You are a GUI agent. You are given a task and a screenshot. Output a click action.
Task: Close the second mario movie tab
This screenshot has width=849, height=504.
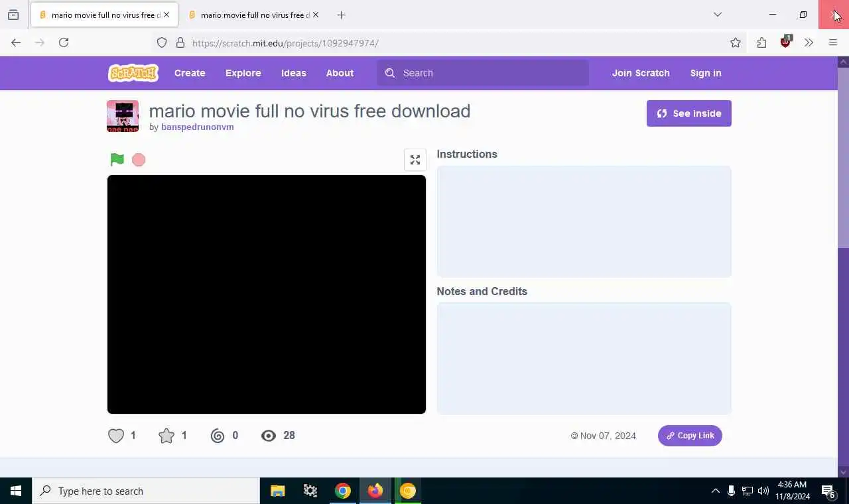(316, 15)
